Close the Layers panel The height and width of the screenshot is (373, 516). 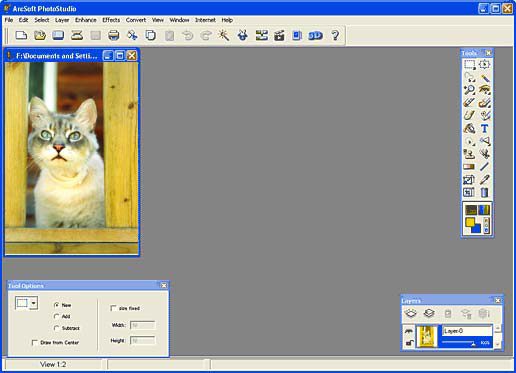coord(498,300)
